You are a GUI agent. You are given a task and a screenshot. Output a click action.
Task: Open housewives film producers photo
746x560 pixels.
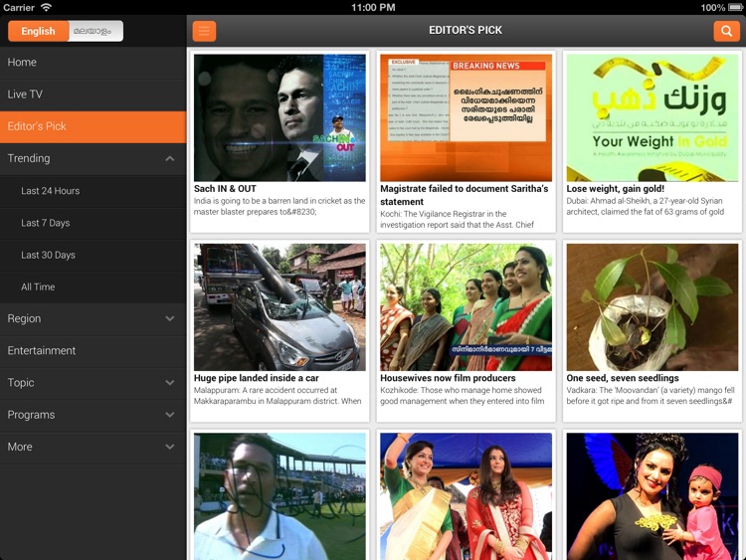(x=466, y=307)
